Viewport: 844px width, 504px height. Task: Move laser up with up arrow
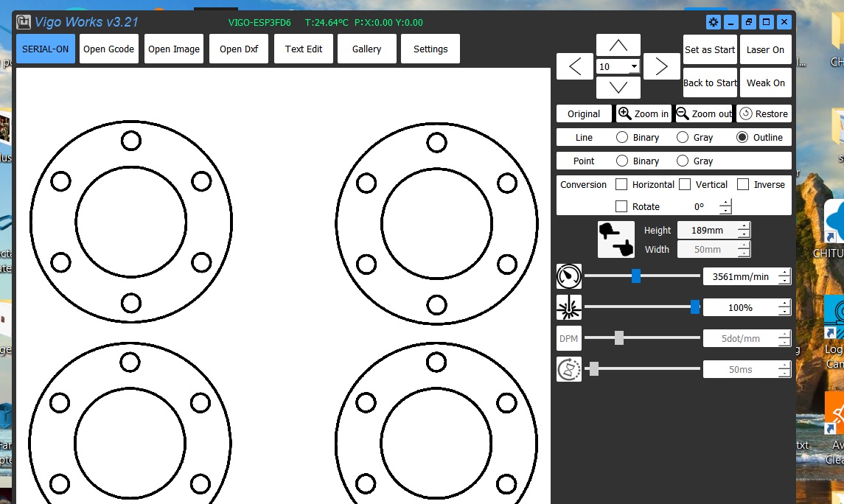tap(618, 46)
